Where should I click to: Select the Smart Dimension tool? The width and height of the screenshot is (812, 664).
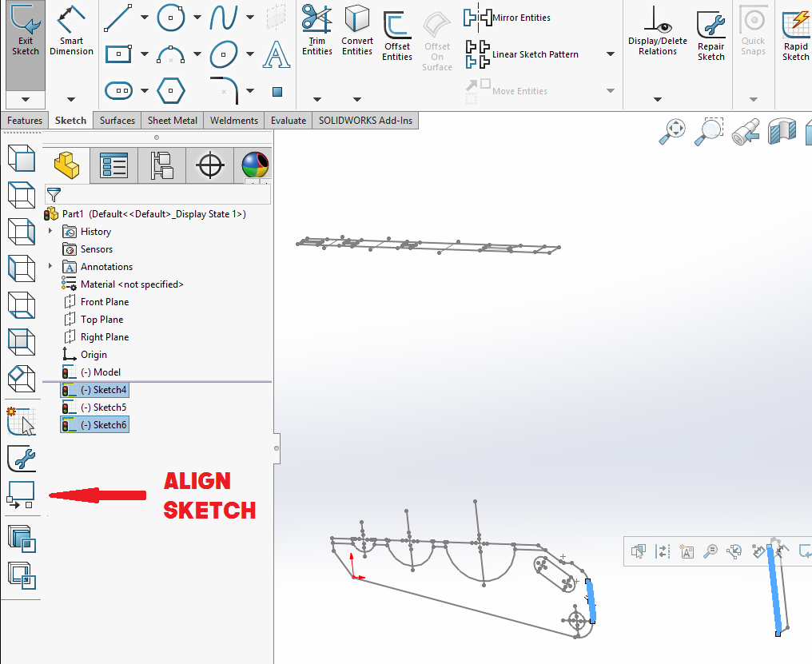71,31
